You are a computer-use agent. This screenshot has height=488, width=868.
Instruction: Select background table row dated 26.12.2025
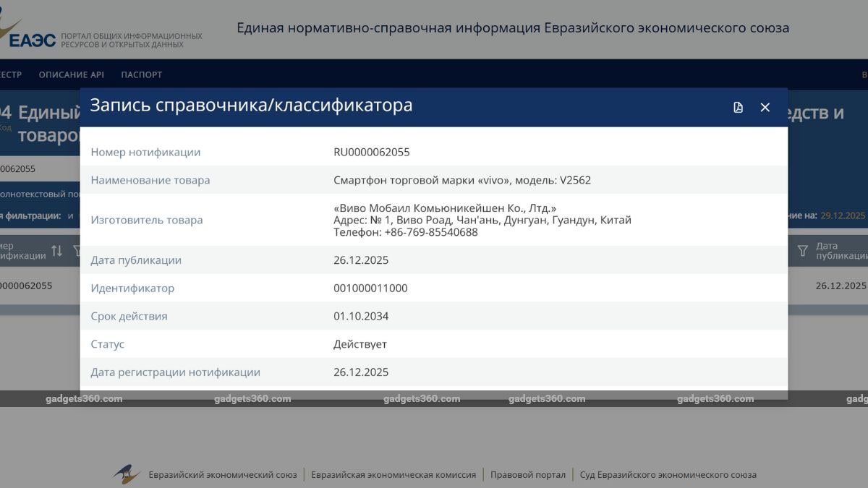pyautogui.click(x=839, y=286)
